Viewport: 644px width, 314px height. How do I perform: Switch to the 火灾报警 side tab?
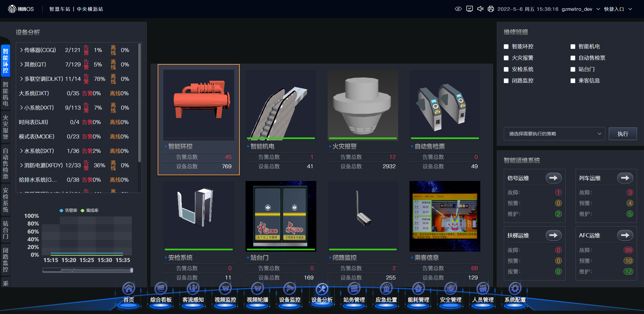[5, 127]
